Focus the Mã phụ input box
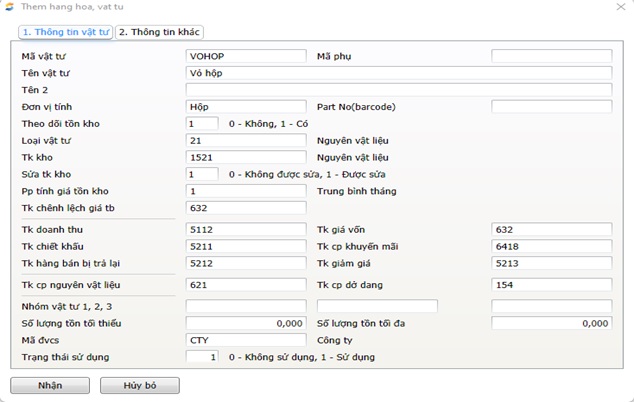The image size is (634, 402). pos(551,56)
